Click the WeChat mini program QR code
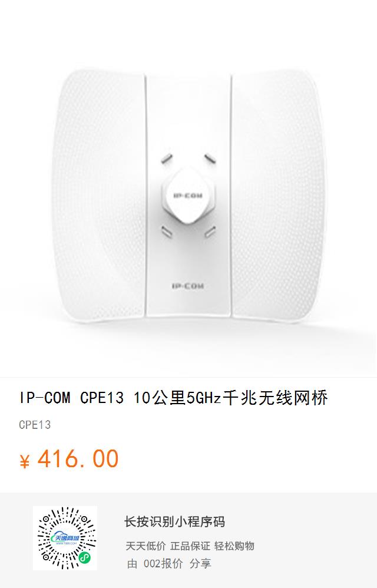The image size is (377, 588). click(65, 538)
